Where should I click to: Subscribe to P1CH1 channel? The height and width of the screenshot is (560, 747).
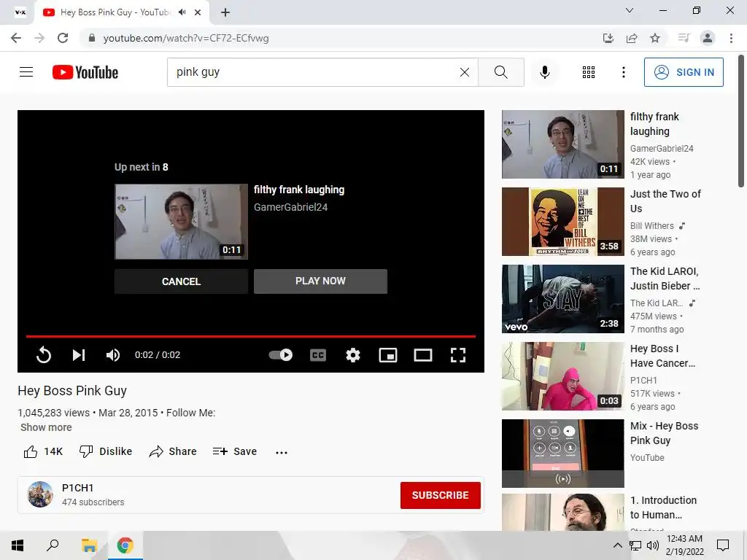pyautogui.click(x=440, y=495)
